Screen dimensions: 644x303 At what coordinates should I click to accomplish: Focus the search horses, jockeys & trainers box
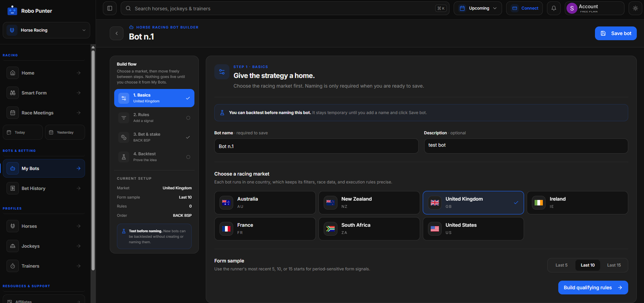pyautogui.click(x=285, y=8)
